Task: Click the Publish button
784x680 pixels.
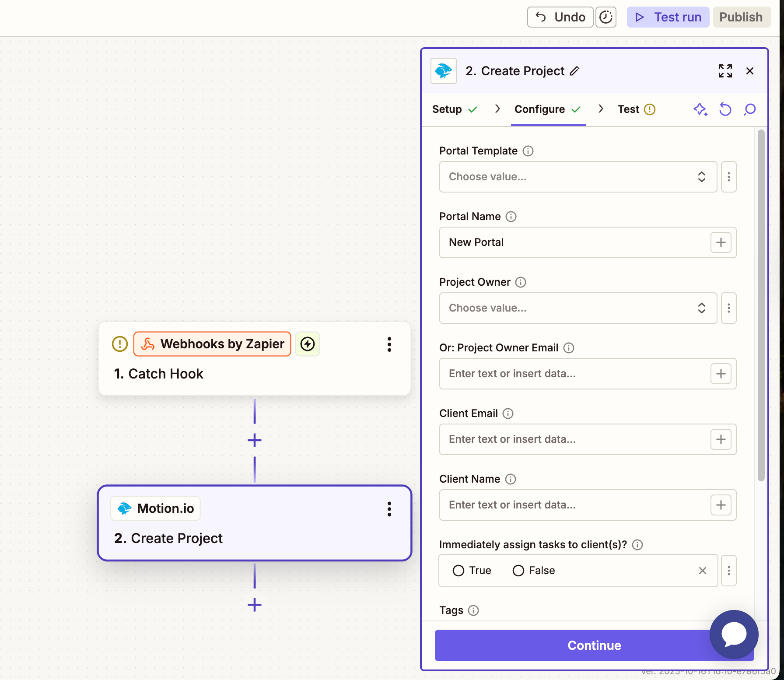Action: (x=742, y=17)
